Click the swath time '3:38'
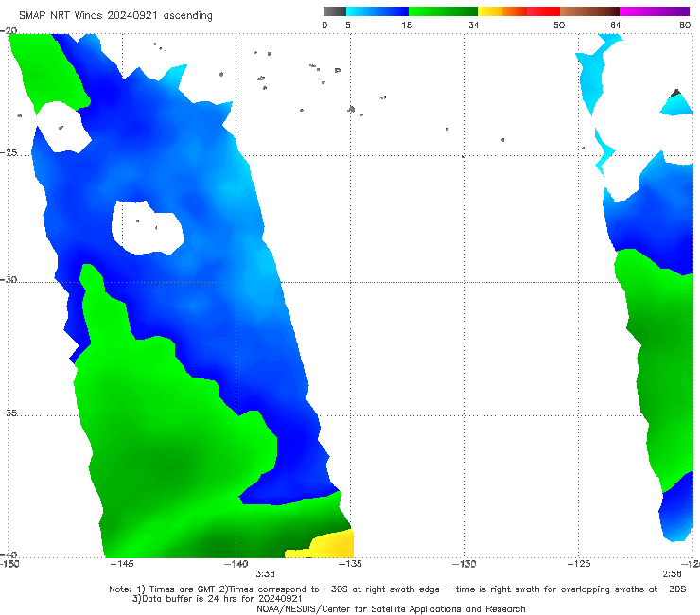 coord(265,574)
